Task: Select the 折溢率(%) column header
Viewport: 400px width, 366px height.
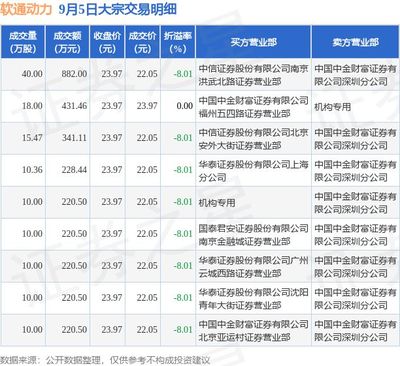Action: [178, 42]
